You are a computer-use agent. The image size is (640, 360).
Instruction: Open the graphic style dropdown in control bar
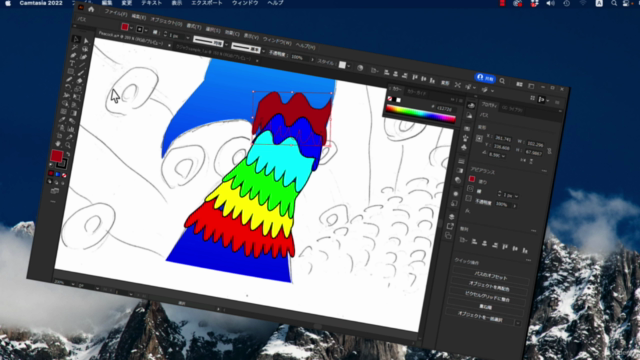[349, 66]
